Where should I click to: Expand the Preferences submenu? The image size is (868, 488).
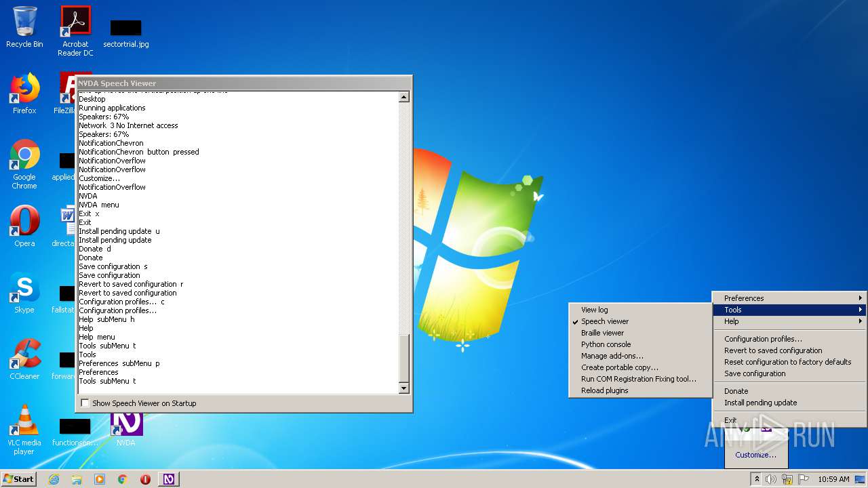(x=789, y=298)
